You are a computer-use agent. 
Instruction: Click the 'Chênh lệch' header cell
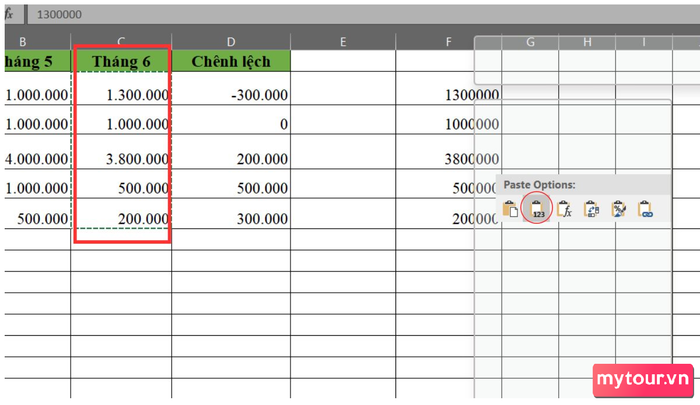[x=231, y=61]
